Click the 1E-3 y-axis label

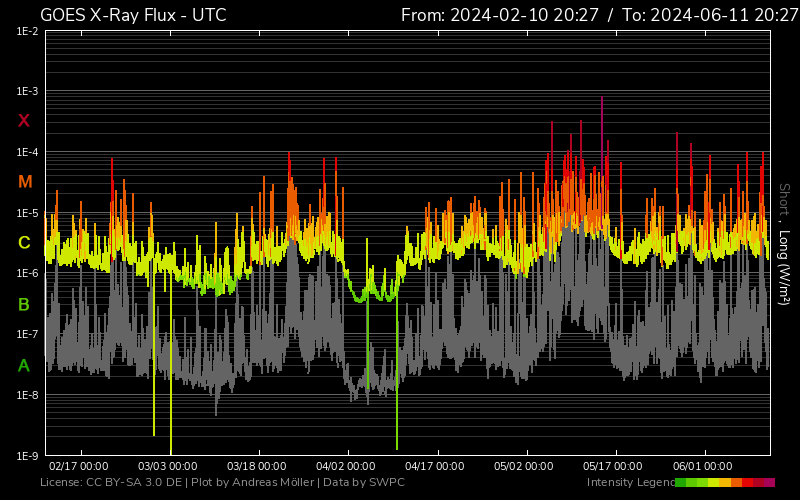[27, 91]
